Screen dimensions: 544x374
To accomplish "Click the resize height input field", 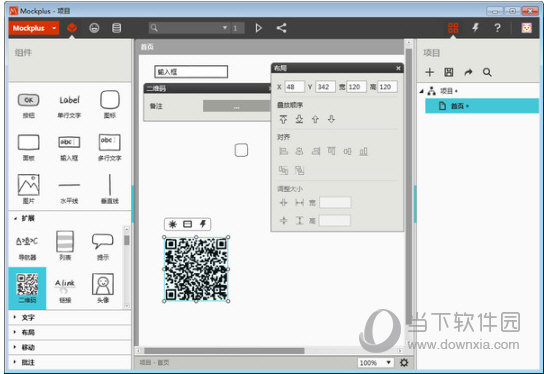I will [x=335, y=220].
